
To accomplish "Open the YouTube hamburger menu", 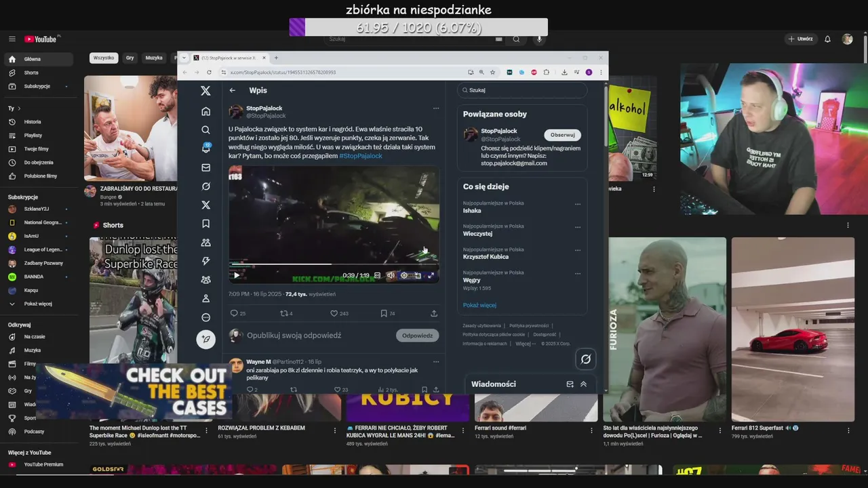I will coord(12,39).
